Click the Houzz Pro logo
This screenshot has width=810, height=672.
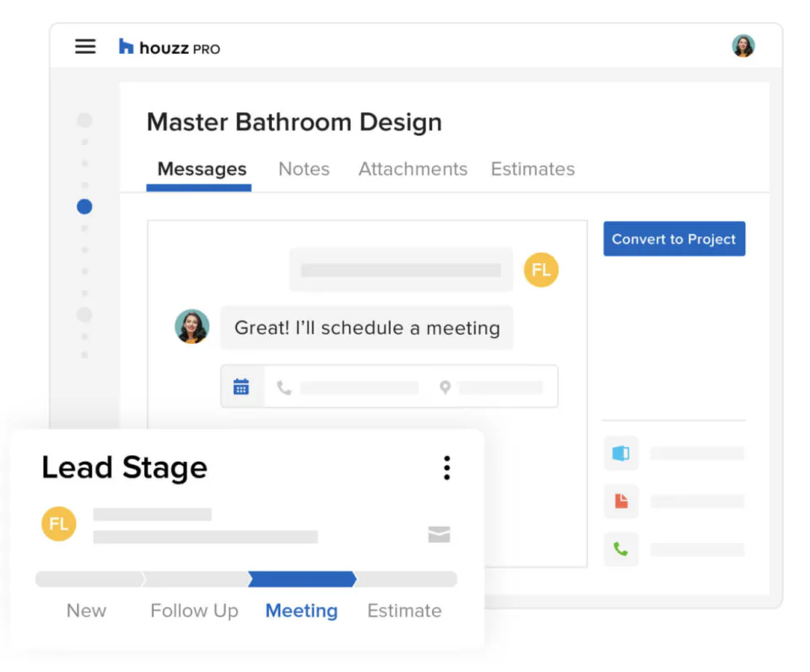[x=169, y=47]
